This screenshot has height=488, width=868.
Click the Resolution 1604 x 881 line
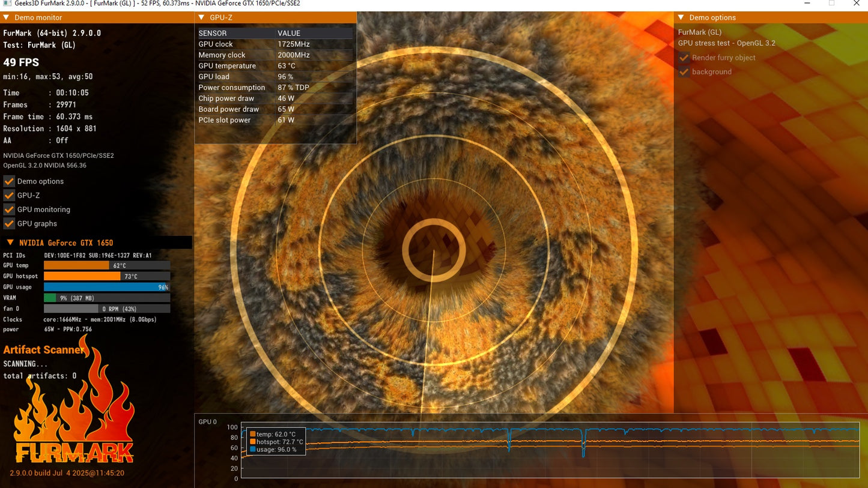click(50, 128)
